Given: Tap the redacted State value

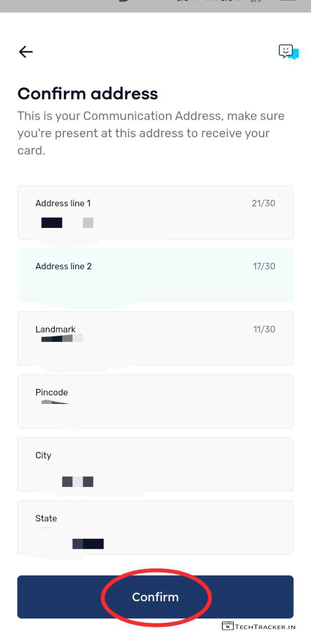Looking at the screenshot, I should pyautogui.click(x=88, y=543).
